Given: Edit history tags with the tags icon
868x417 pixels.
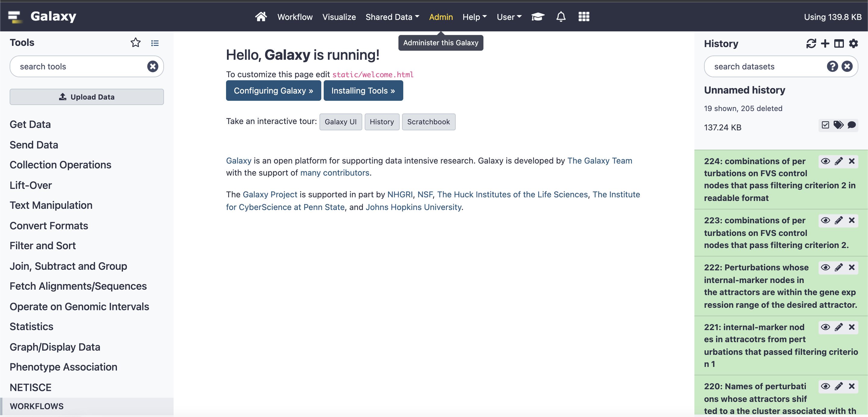Looking at the screenshot, I should [838, 125].
